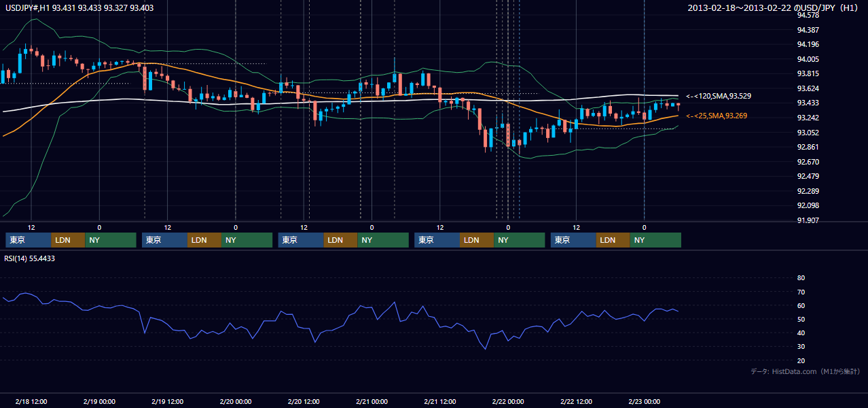Click RSI level 60 on the axis
The width and height of the screenshot is (868, 408).
[x=801, y=305]
